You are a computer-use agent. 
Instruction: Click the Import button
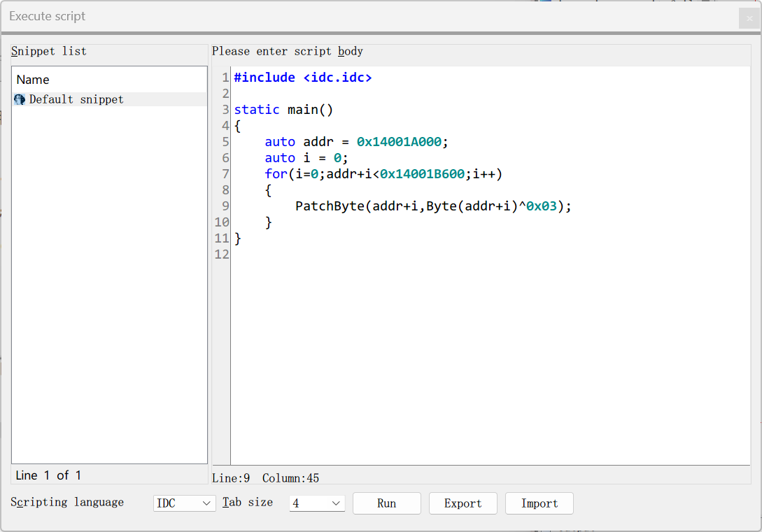coord(539,503)
